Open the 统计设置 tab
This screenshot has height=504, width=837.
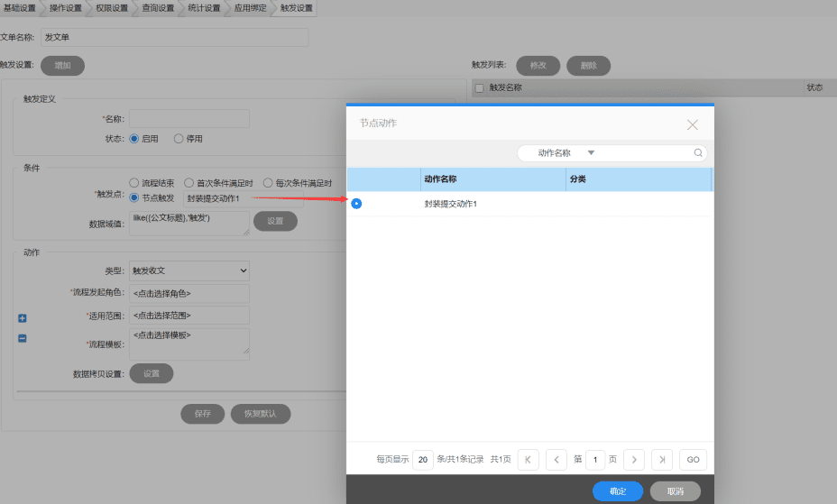[204, 8]
